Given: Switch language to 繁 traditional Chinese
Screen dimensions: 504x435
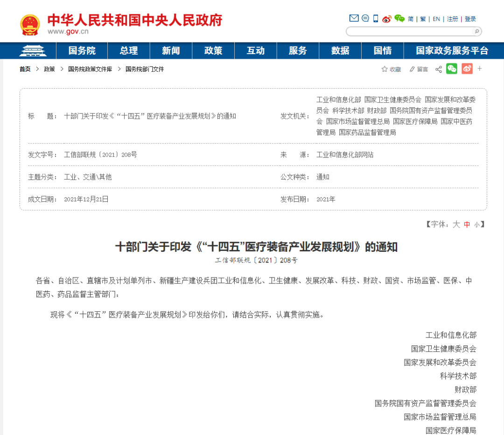Looking at the screenshot, I should click(423, 19).
